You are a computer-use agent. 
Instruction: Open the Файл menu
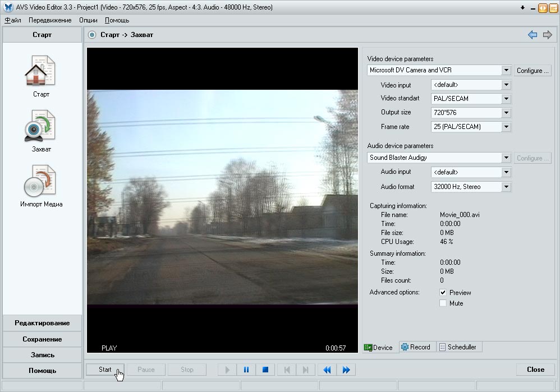point(13,20)
